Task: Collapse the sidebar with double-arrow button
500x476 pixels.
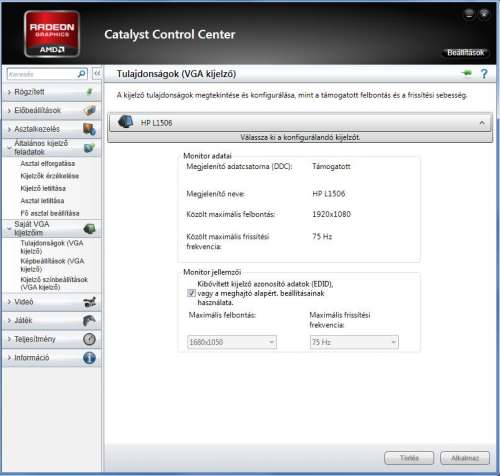Action: tap(97, 74)
